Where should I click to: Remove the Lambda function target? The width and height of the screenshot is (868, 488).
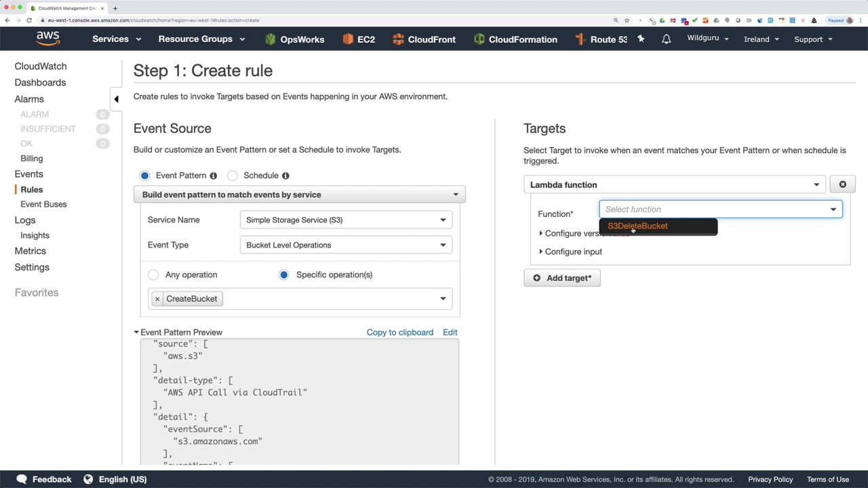coord(842,184)
